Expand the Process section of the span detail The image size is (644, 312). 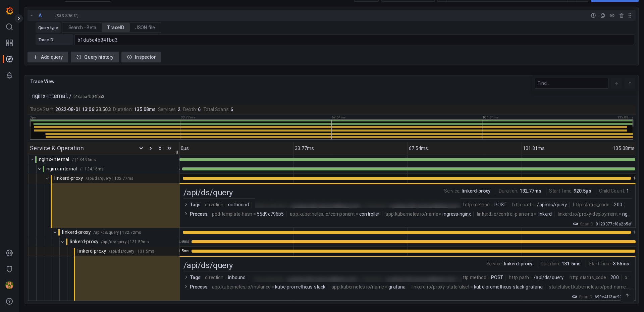[x=186, y=214]
